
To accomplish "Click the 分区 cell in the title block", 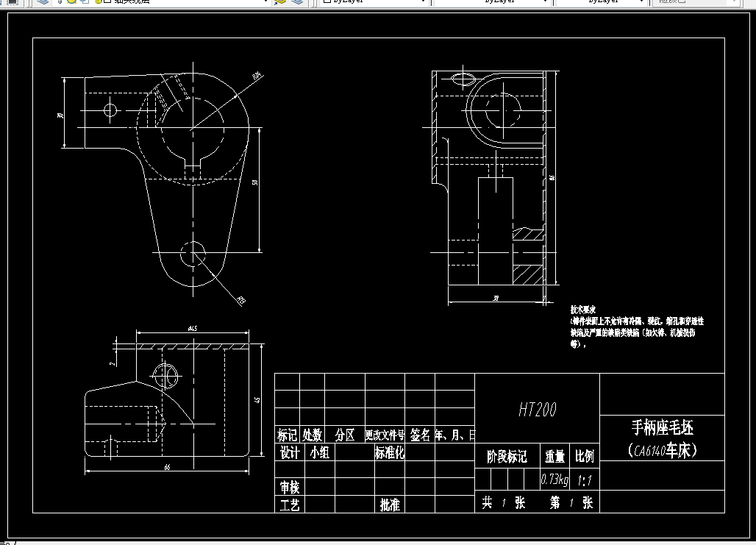I will [345, 435].
